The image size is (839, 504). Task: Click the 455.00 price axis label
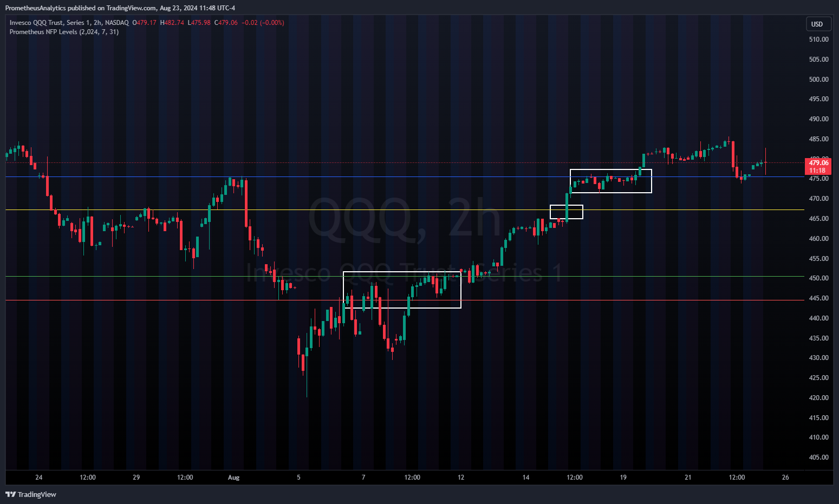point(818,259)
